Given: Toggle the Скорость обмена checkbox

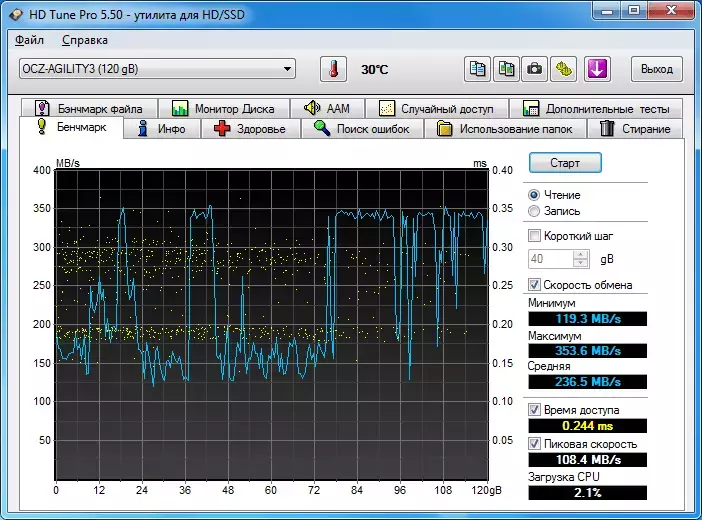Looking at the screenshot, I should 534,284.
